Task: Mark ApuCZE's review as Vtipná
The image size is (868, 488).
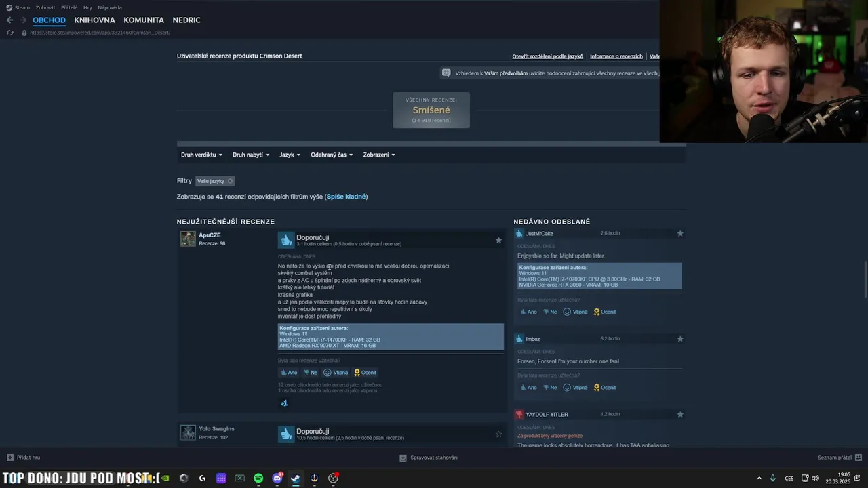Action: pyautogui.click(x=336, y=372)
